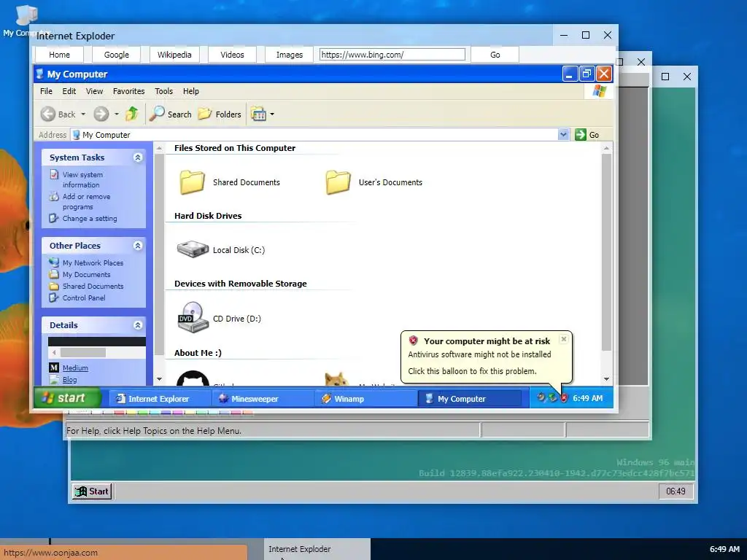The image size is (747, 560).
Task: Click the Windows 96 Start button
Action: tap(92, 491)
